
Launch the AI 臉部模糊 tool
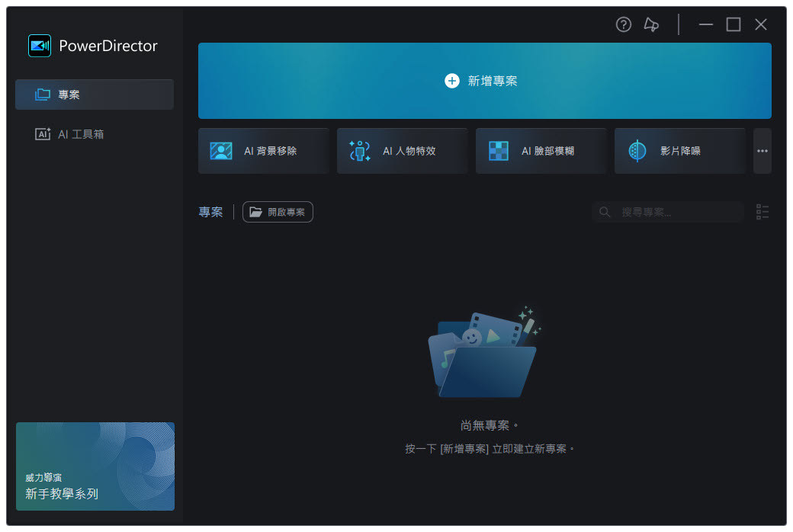point(541,151)
